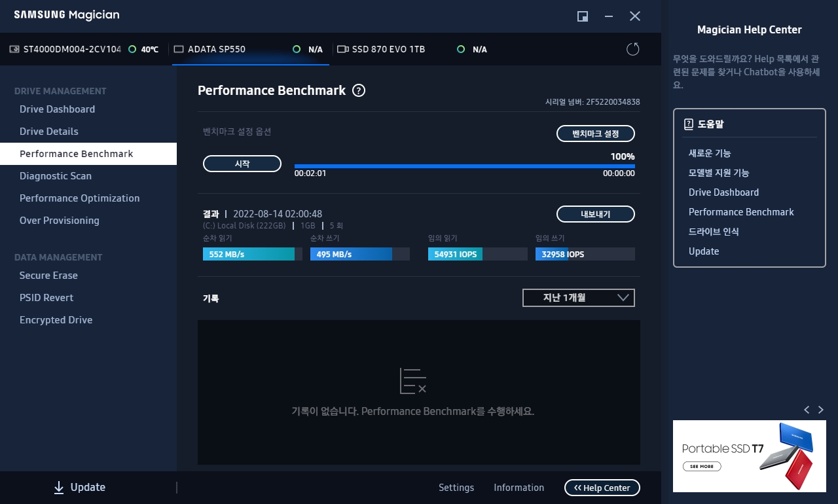This screenshot has height=504, width=838.
Task: Toggle the compact window mode icon
Action: pos(583,16)
